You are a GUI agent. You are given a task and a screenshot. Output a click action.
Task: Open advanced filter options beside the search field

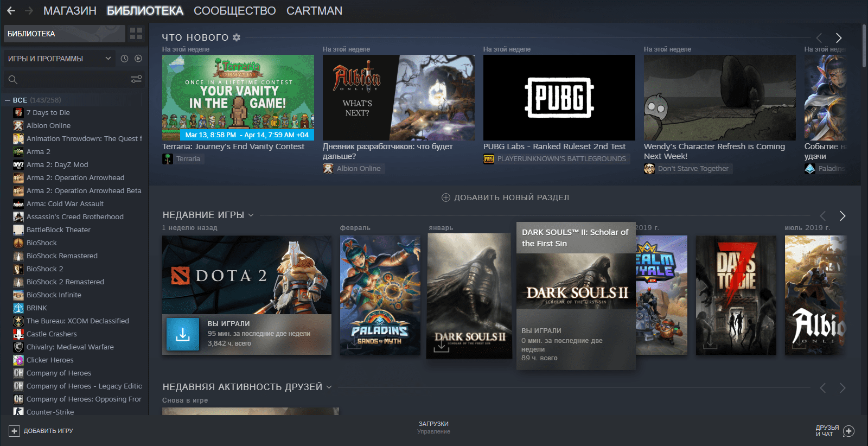[136, 79]
